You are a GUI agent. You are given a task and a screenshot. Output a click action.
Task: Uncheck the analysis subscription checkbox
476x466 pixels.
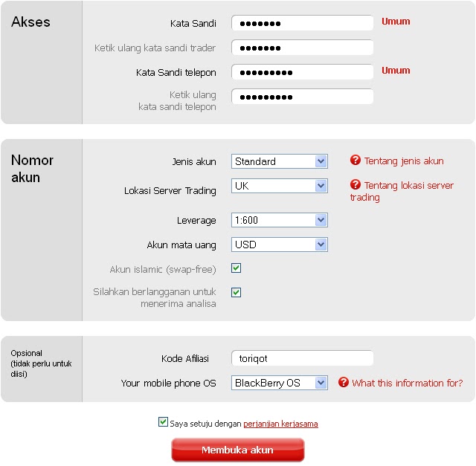point(237,293)
